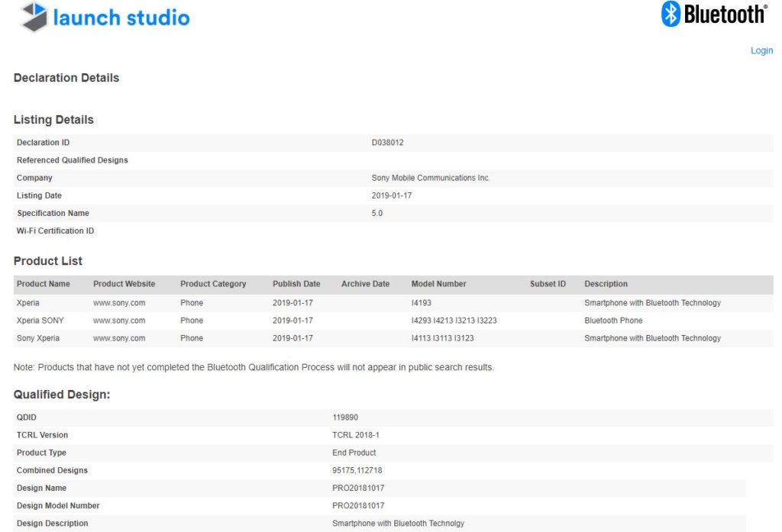Click the Design Description label
The width and height of the screenshot is (782, 532).
tap(53, 524)
